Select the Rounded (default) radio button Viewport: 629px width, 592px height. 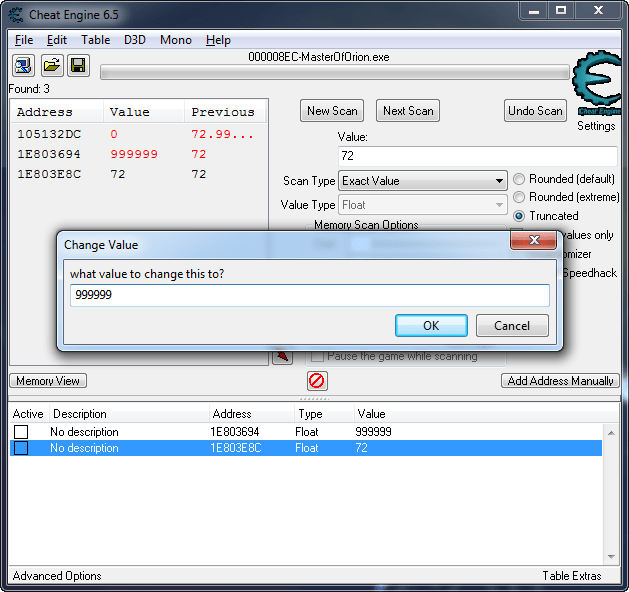519,179
